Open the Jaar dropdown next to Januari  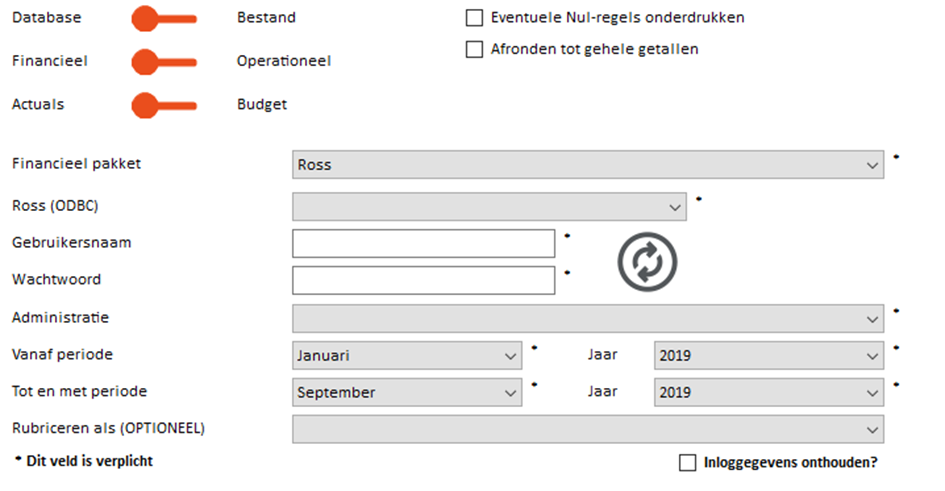pos(769,355)
